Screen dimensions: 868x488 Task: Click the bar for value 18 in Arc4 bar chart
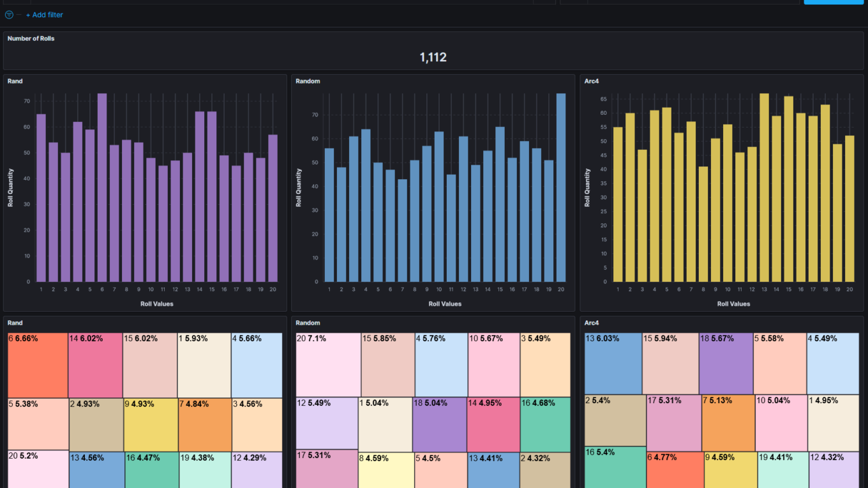point(825,193)
